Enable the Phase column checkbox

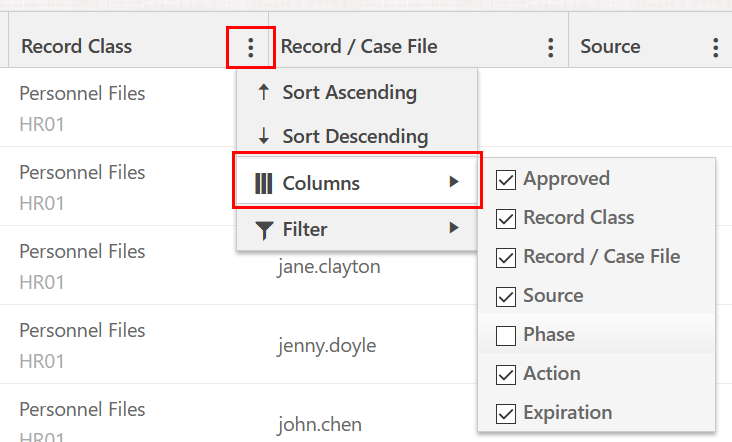(506, 335)
